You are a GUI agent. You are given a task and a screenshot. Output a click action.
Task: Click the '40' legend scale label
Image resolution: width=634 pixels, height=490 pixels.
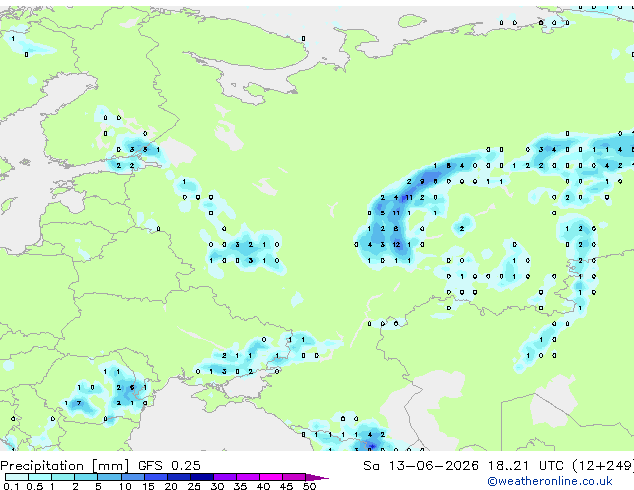point(263,486)
